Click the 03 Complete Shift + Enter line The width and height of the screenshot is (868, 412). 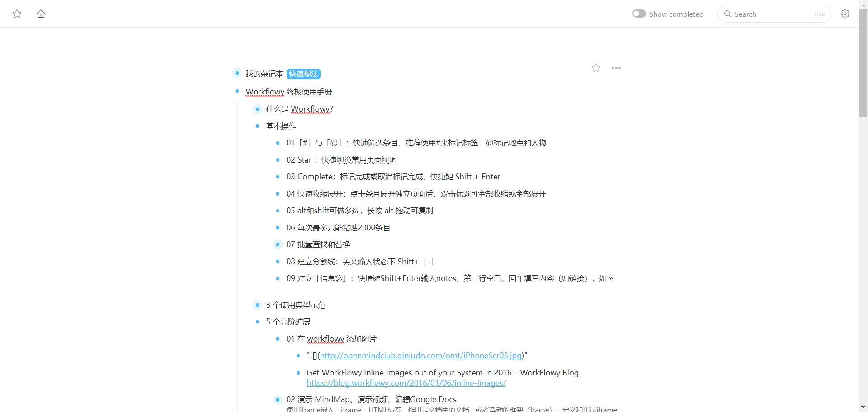coord(393,177)
